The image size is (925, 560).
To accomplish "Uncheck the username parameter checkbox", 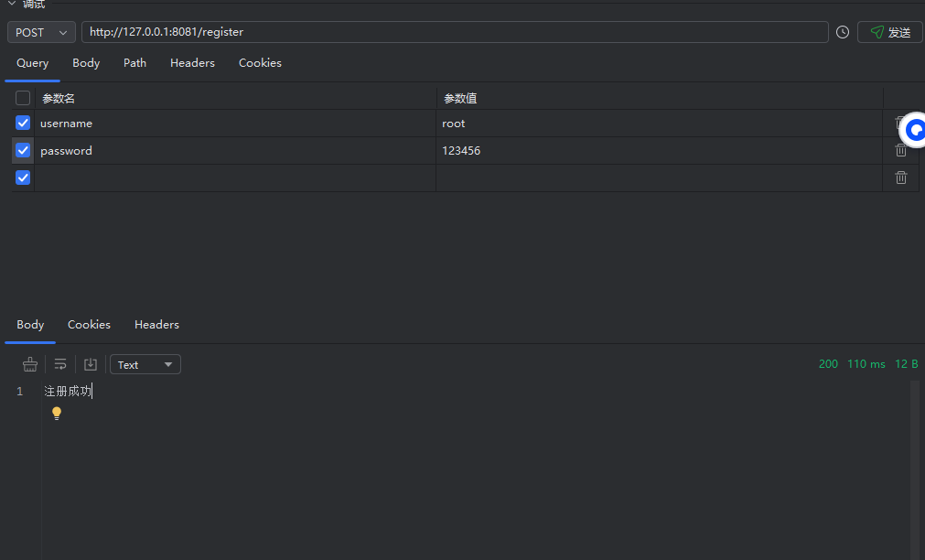I will click(23, 123).
